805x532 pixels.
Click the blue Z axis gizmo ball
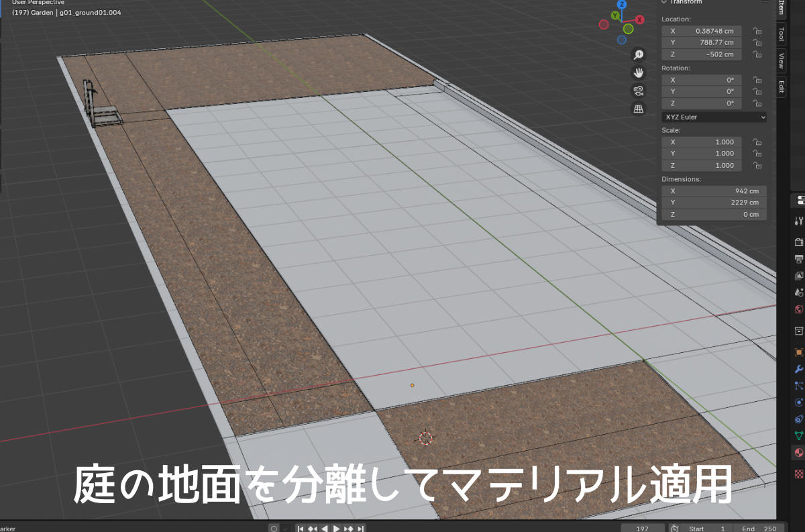[x=622, y=4]
